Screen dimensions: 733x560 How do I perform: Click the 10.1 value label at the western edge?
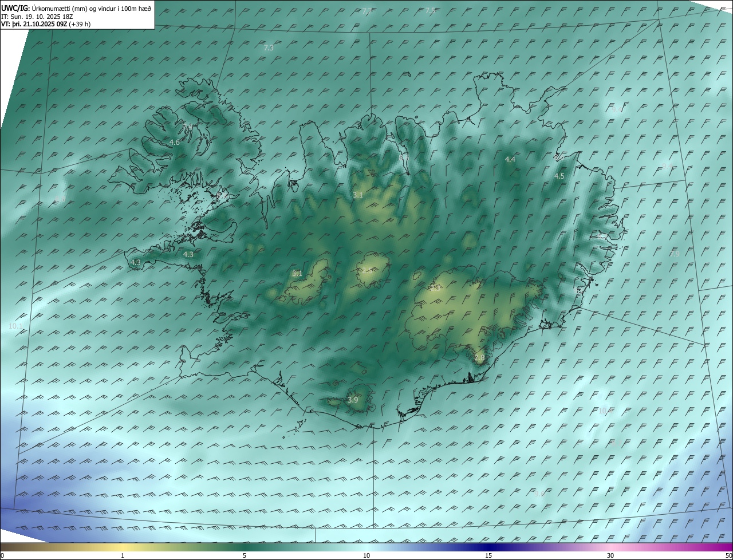coord(15,326)
